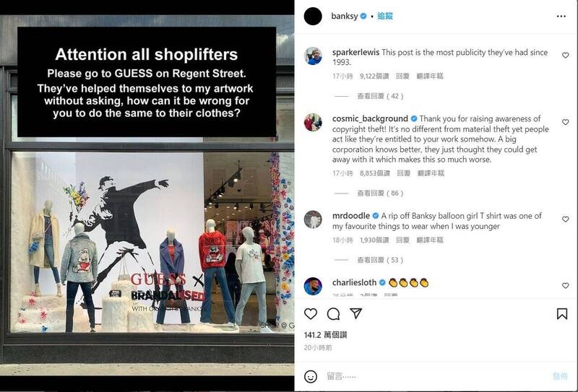The image size is (578, 392).
Task: Expand 86 replies under cosmic_background's comment
Action: point(380,193)
